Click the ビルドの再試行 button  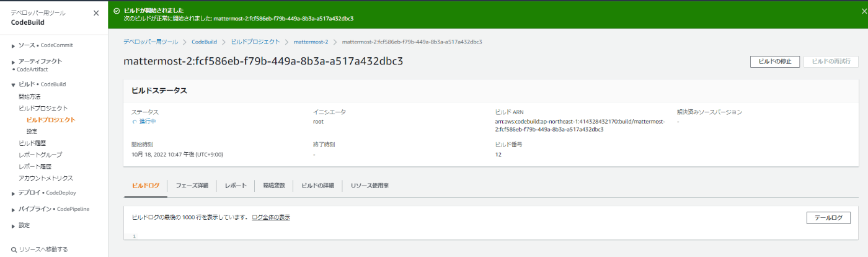click(831, 61)
